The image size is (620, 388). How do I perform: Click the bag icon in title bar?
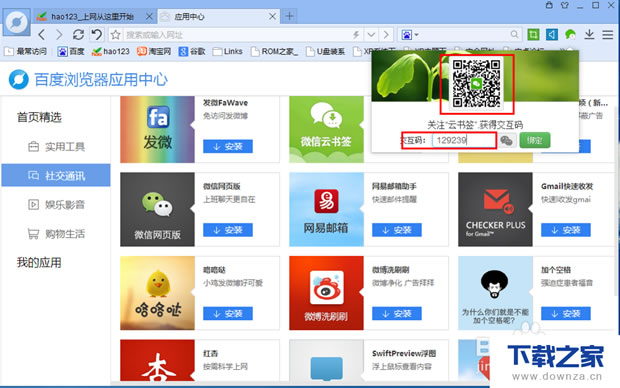pyautogui.click(x=549, y=5)
